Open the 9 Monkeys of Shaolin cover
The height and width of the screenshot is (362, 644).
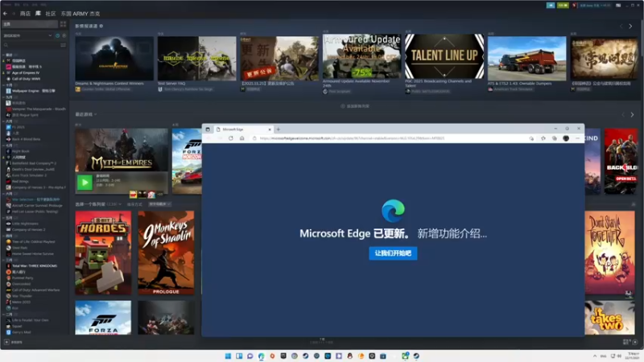pyautogui.click(x=166, y=253)
